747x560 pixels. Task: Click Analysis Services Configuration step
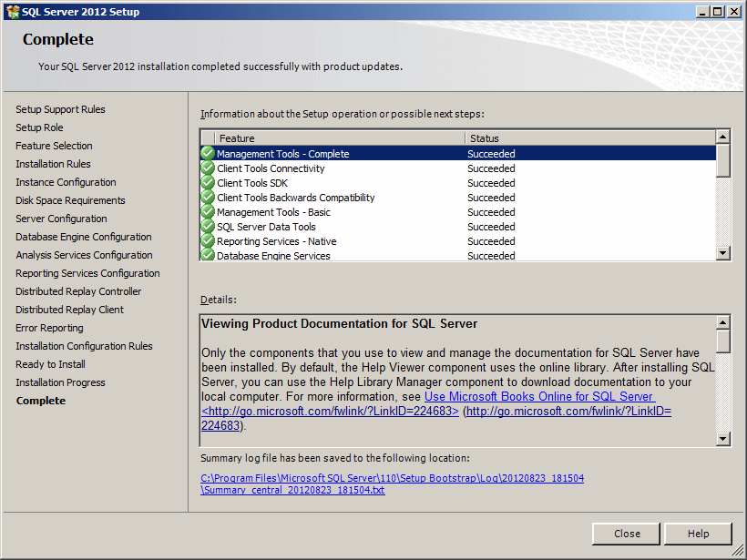[84, 255]
